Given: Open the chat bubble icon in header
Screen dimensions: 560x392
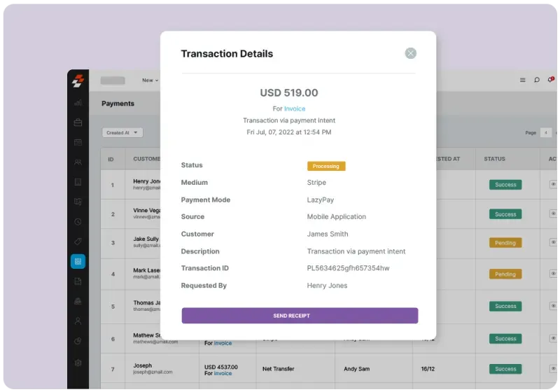Looking at the screenshot, I should 536,80.
